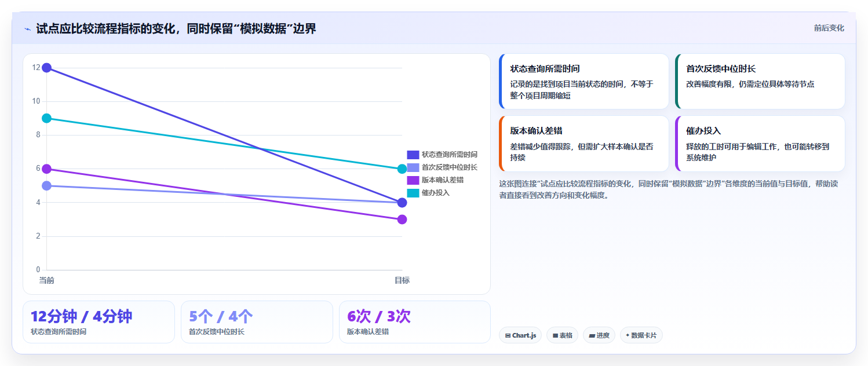
Task: Select the 数据卡片 chip
Action: pyautogui.click(x=641, y=335)
